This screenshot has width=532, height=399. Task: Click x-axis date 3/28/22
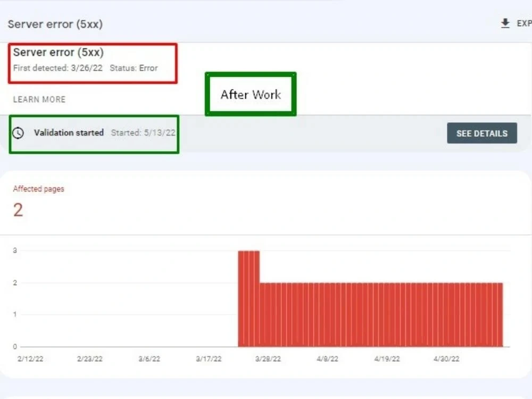268,359
